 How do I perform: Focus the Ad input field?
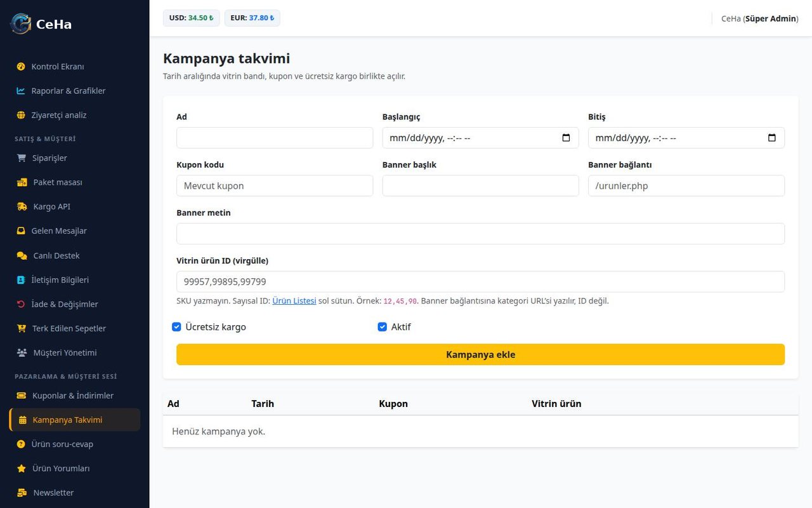click(275, 138)
